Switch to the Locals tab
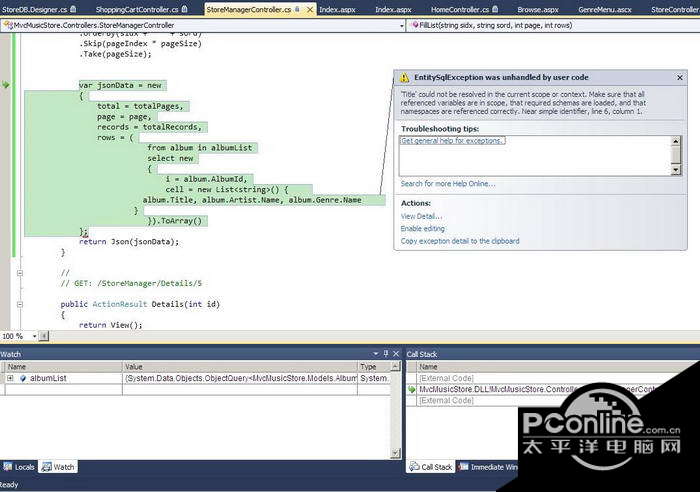Screen dimensions: 700x492 [20, 467]
